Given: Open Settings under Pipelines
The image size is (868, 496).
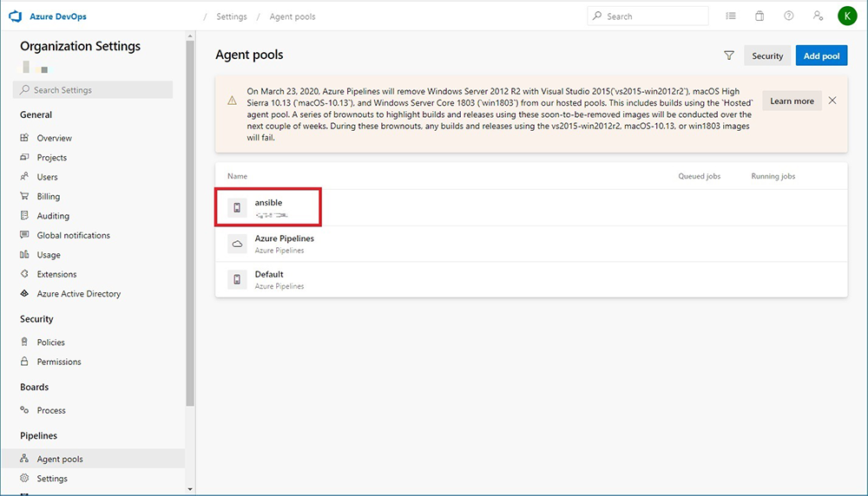Looking at the screenshot, I should pyautogui.click(x=52, y=479).
